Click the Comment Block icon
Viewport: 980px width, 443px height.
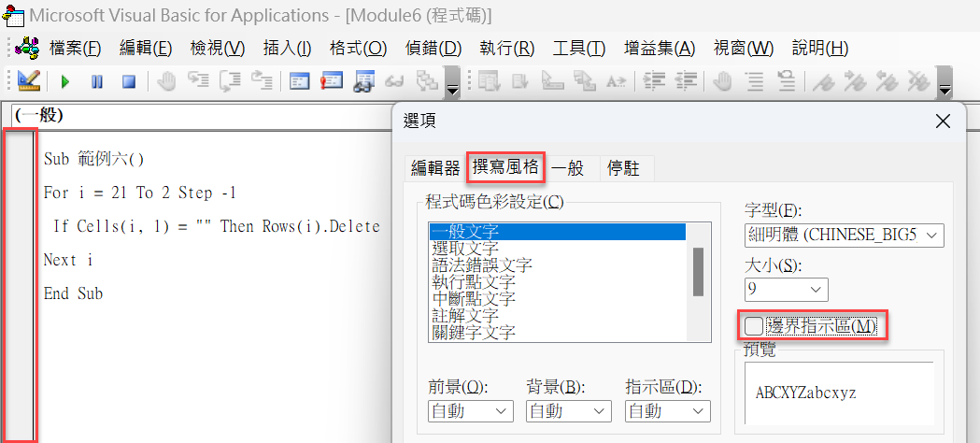click(x=756, y=81)
